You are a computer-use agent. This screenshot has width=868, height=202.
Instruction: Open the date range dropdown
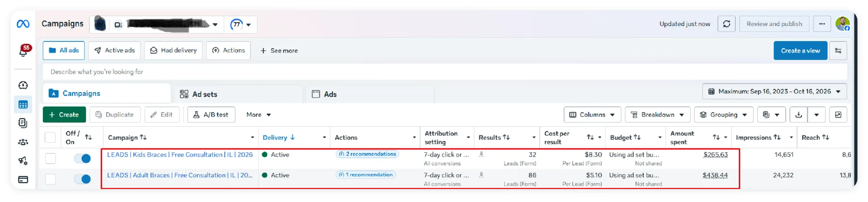coord(774,91)
